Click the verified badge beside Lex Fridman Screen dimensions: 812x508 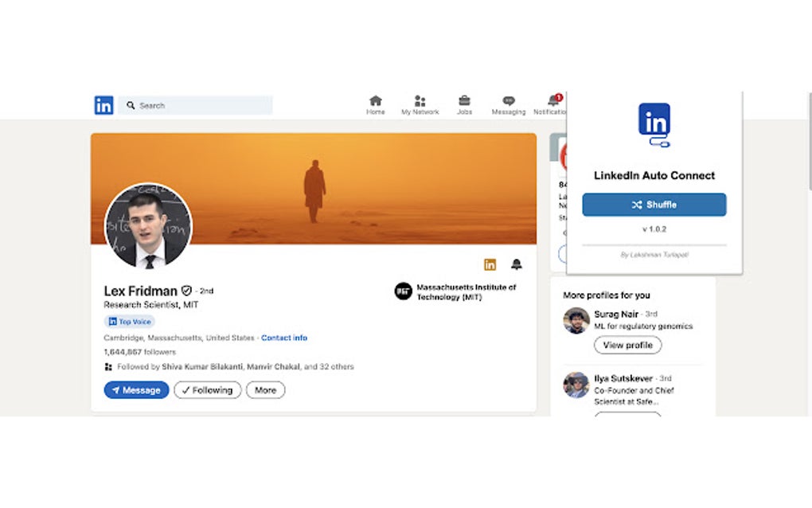[x=185, y=291]
